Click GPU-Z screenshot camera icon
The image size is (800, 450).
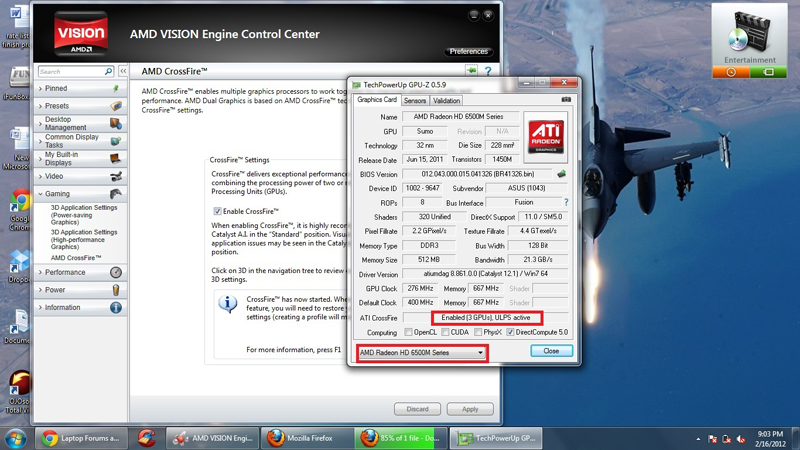point(566,99)
